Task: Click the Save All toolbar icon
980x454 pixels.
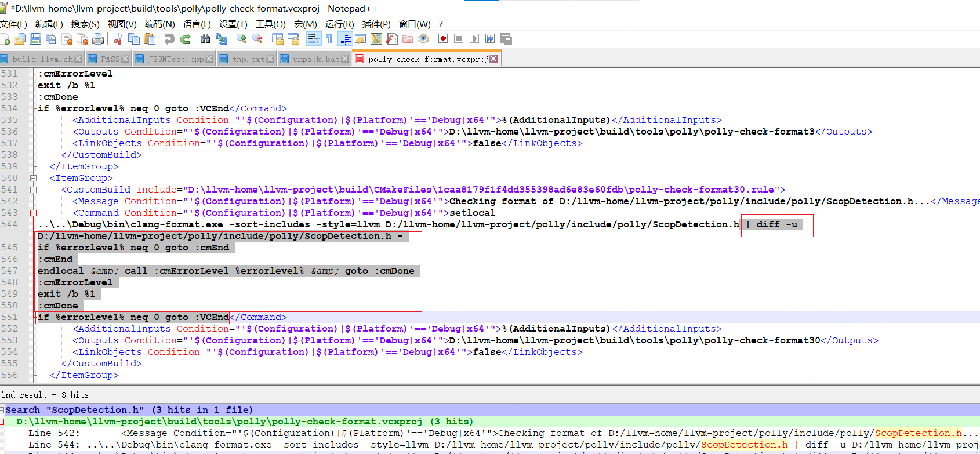Action: pyautogui.click(x=51, y=39)
